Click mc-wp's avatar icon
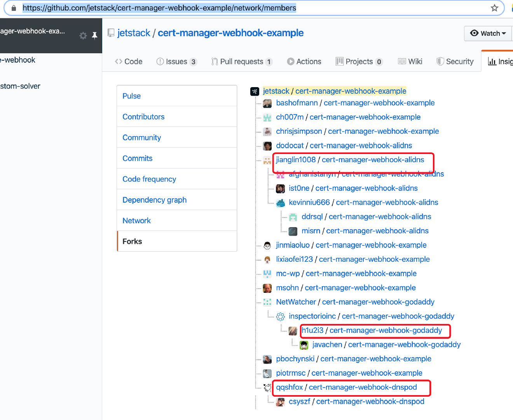The width and height of the screenshot is (513, 420). (267, 274)
